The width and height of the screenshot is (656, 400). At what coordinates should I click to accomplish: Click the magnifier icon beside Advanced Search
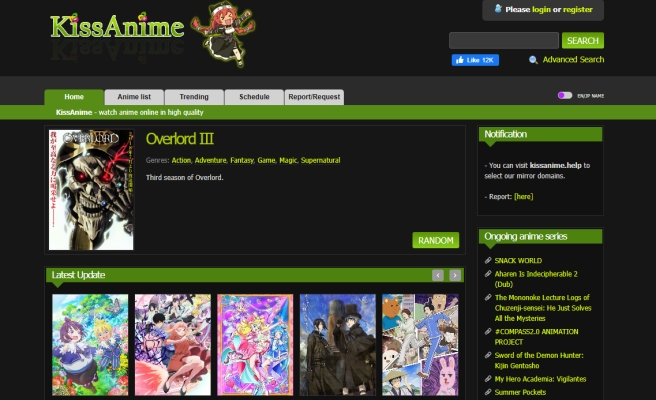(x=533, y=60)
